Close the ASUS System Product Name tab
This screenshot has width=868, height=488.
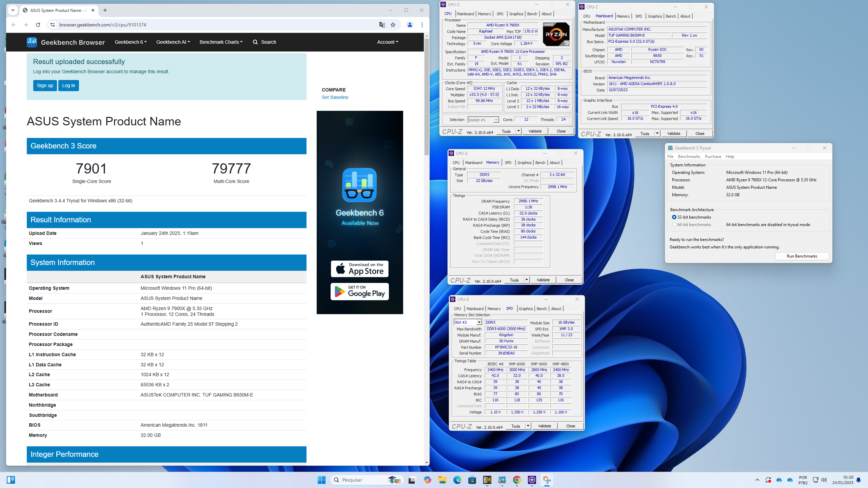(x=93, y=10)
